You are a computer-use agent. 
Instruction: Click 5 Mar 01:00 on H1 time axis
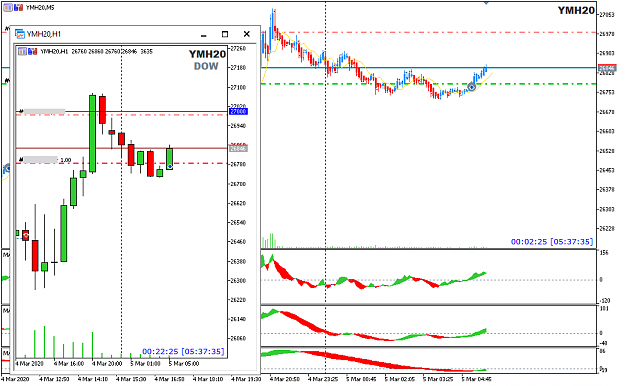point(145,364)
